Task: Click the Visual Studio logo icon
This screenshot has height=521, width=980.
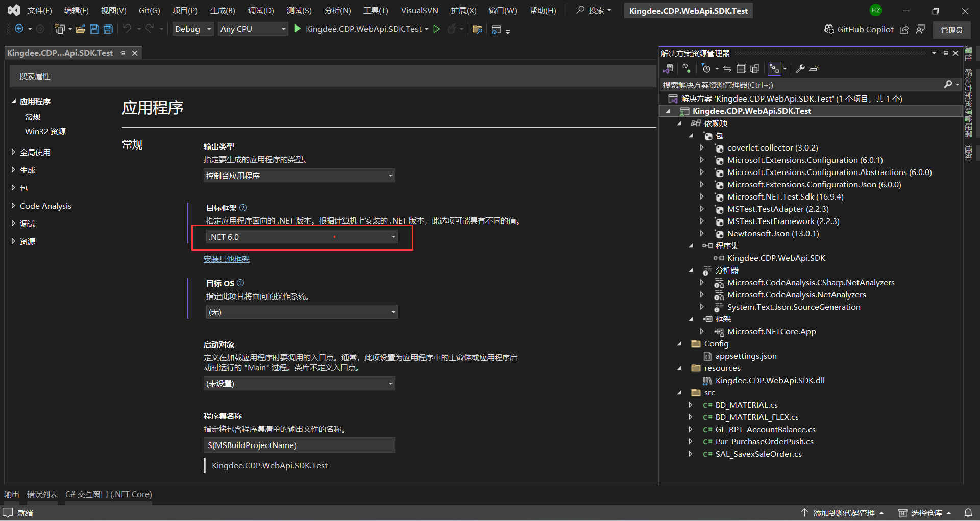Action: [14, 10]
